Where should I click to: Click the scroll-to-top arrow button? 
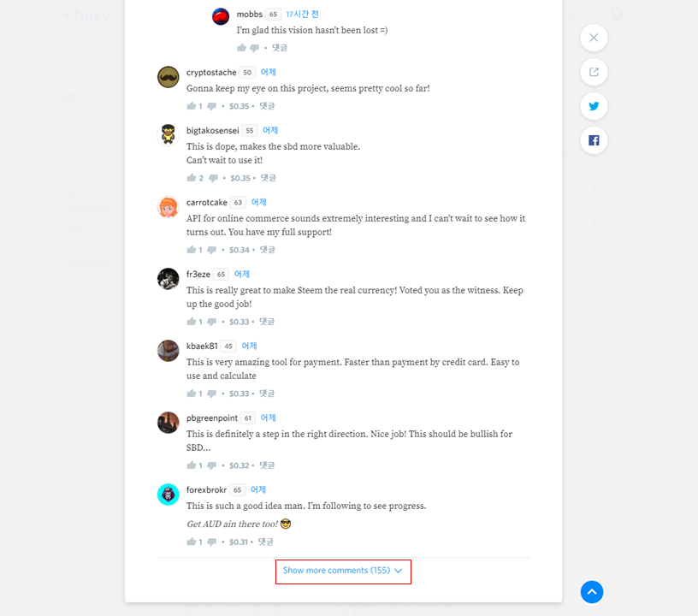pos(592,592)
